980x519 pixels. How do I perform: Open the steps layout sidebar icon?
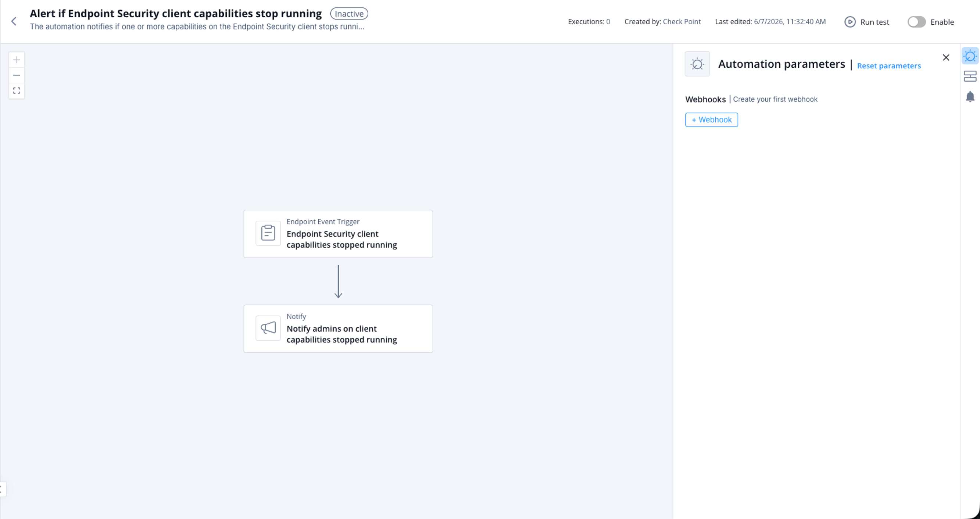point(970,76)
